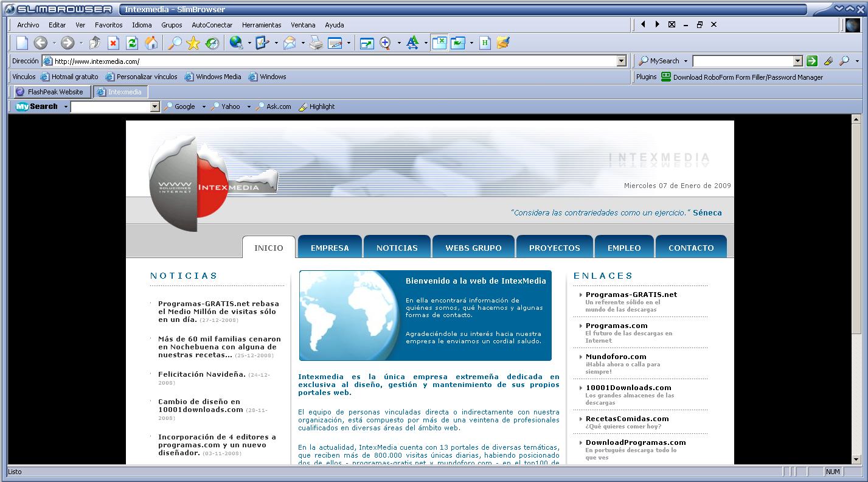This screenshot has height=482, width=868.
Task: Search with the Ask.com button
Action: coord(273,107)
